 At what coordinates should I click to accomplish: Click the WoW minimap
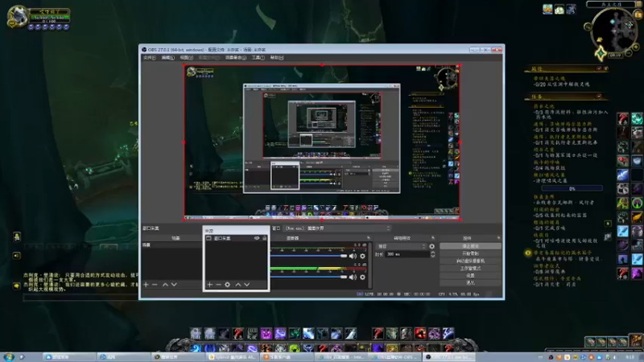613,31
